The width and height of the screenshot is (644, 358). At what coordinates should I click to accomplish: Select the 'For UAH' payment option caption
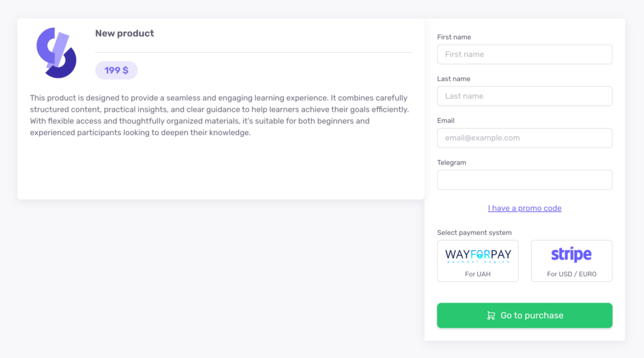click(478, 274)
